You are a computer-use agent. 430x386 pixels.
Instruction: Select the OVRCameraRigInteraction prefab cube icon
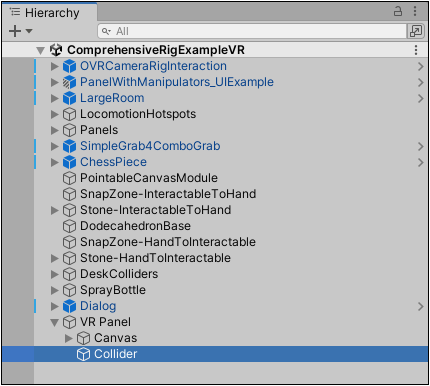[69, 66]
